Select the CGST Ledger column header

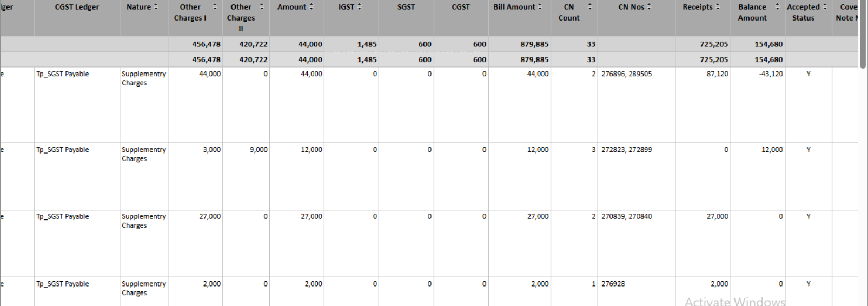(77, 7)
